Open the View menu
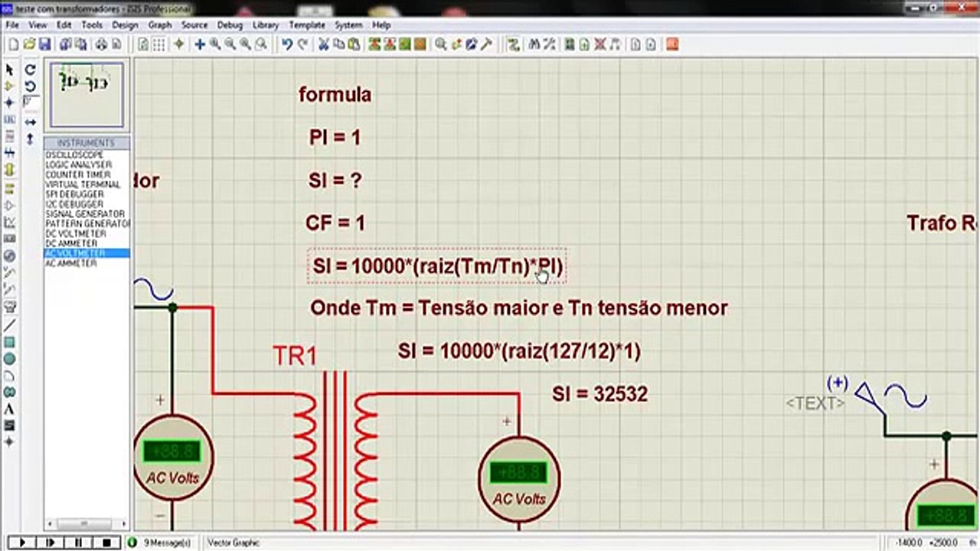This screenshot has width=980, height=551. 38,25
